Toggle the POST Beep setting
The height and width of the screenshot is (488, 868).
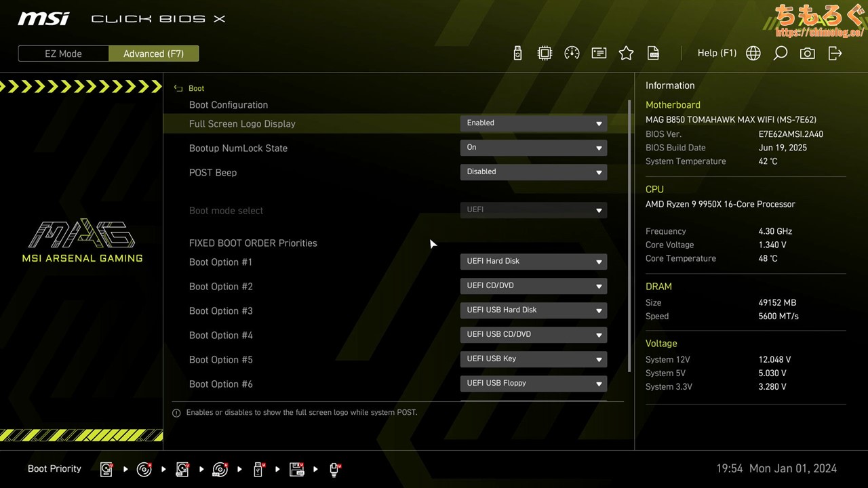click(x=533, y=172)
